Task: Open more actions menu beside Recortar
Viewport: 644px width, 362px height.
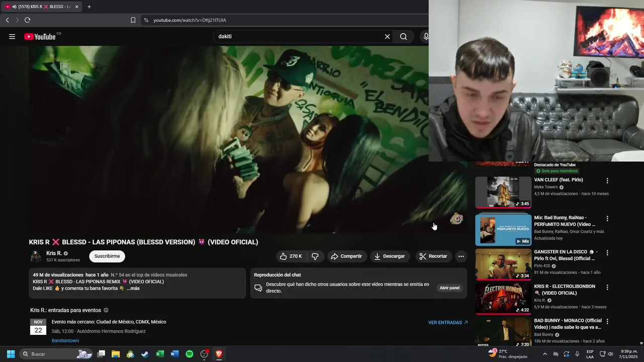Action: click(x=461, y=256)
